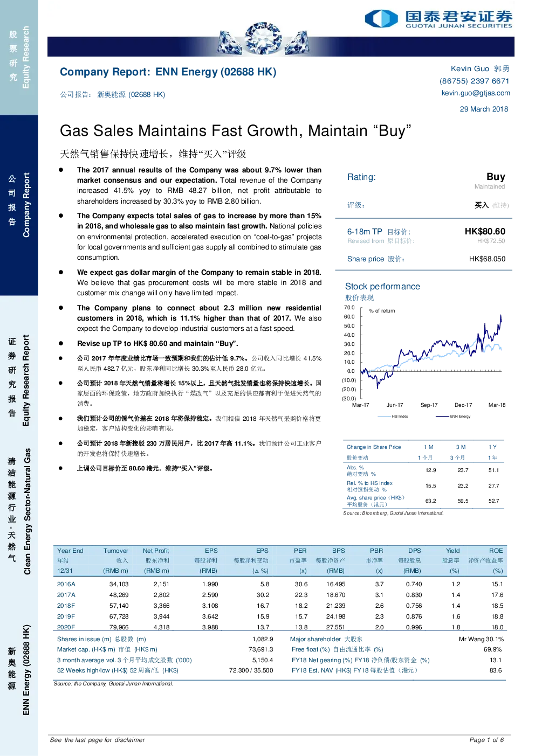Click the HSI Index legend entry in chart
Image resolution: width=535 pixels, height=756 pixels.
click(x=393, y=417)
